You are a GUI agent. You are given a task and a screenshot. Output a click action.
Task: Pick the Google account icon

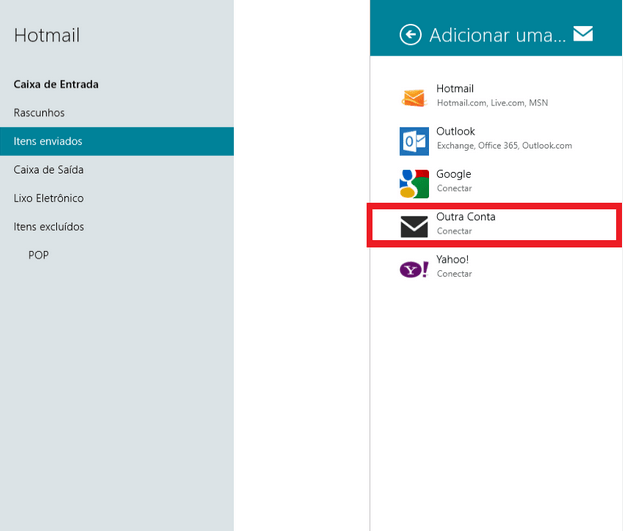pos(414,182)
